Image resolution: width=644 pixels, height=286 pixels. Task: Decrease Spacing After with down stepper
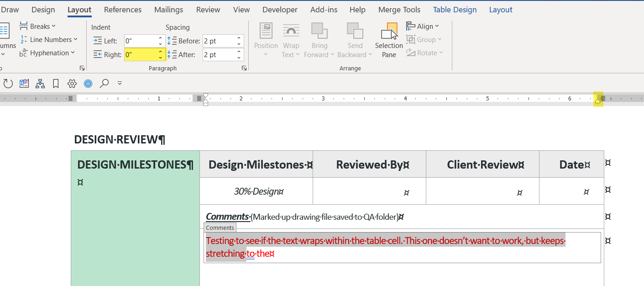(x=239, y=58)
